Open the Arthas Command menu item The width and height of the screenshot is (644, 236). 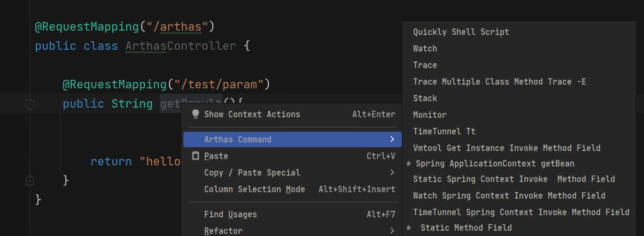292,139
